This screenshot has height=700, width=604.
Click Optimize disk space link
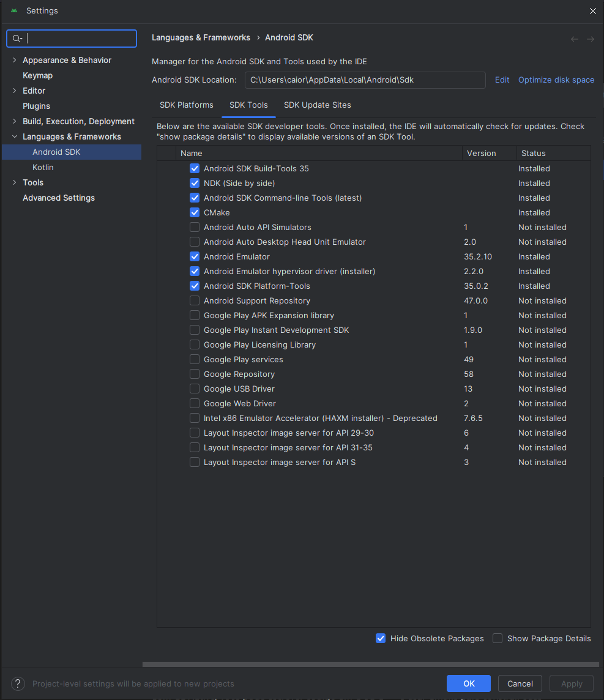point(556,80)
